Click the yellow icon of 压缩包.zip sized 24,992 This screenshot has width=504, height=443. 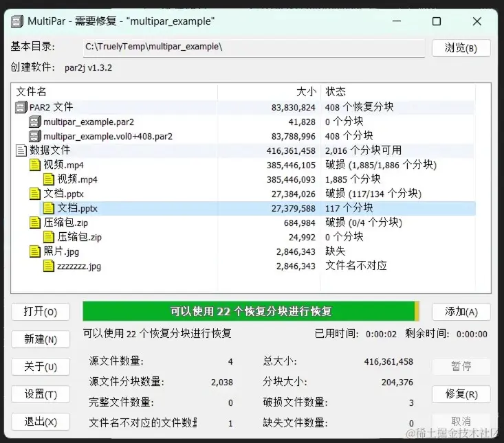coord(49,237)
